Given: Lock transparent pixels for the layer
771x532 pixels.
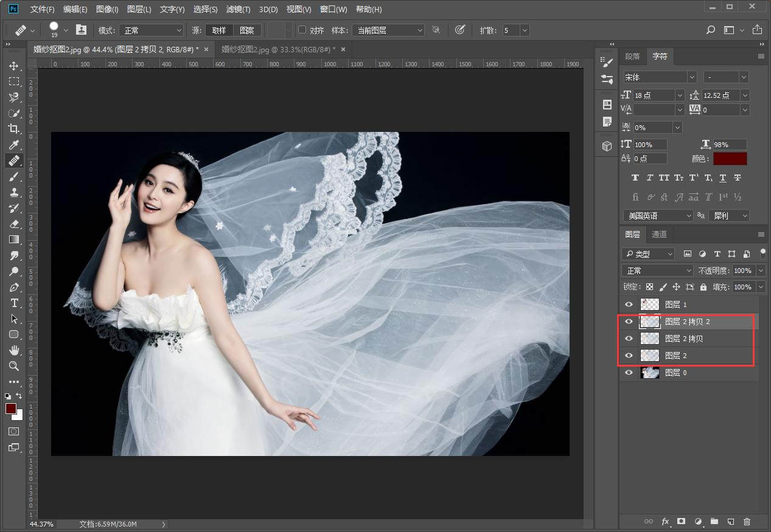Looking at the screenshot, I should 649,287.
